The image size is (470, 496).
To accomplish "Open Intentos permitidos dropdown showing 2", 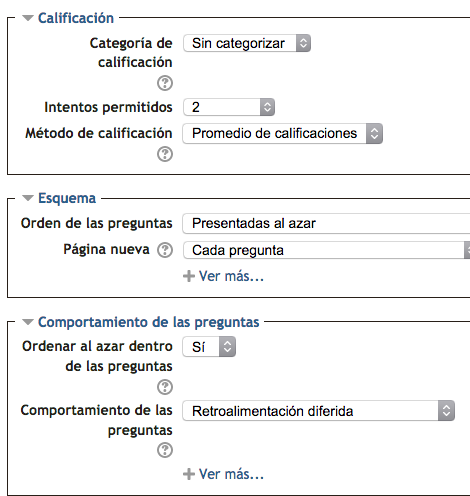I will click(x=229, y=107).
